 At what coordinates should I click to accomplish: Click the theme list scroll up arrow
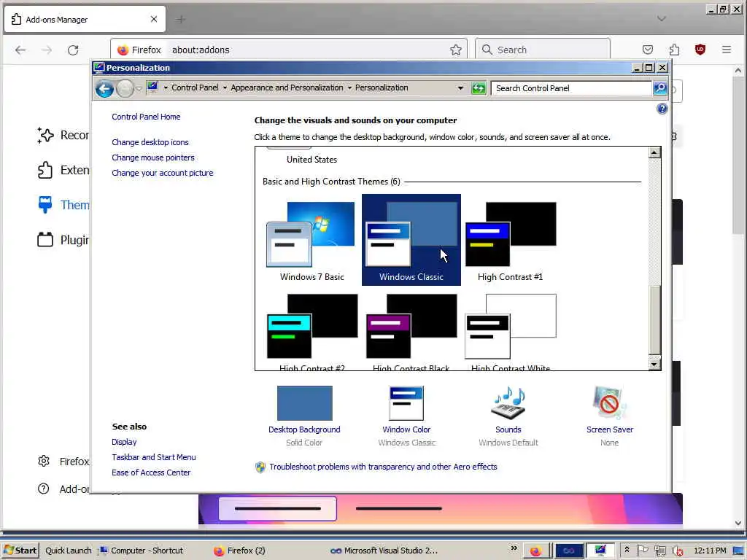tap(654, 152)
